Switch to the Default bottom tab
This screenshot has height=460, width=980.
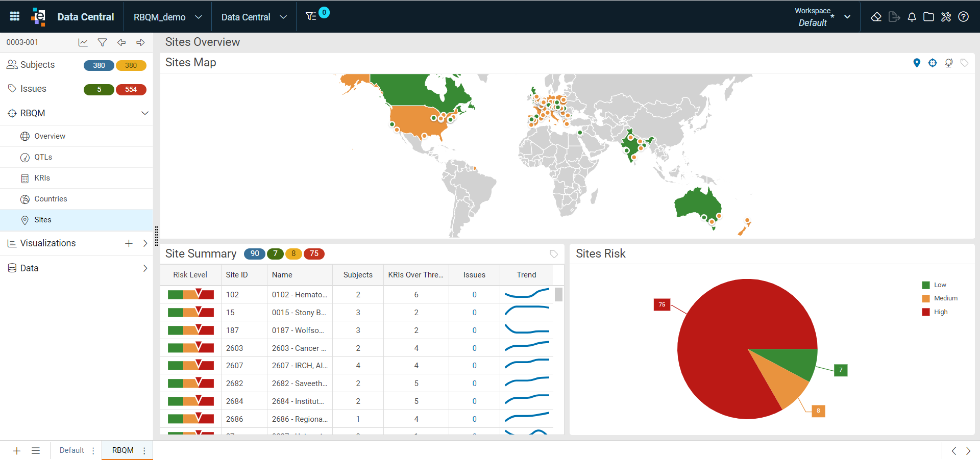(x=72, y=450)
